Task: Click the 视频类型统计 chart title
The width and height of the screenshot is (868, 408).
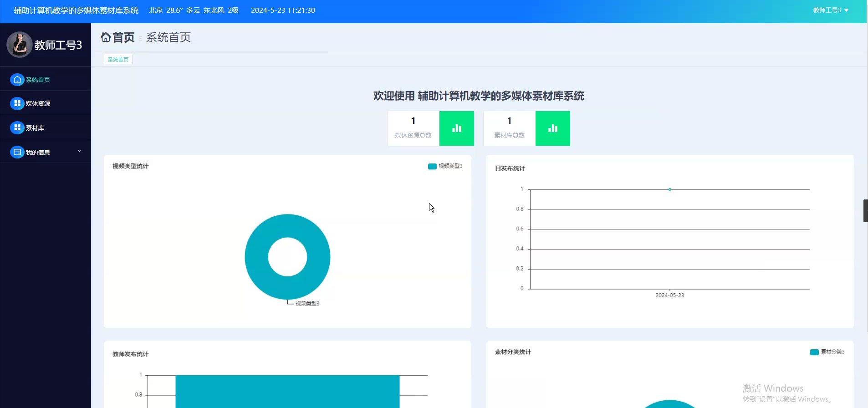Action: click(x=130, y=166)
